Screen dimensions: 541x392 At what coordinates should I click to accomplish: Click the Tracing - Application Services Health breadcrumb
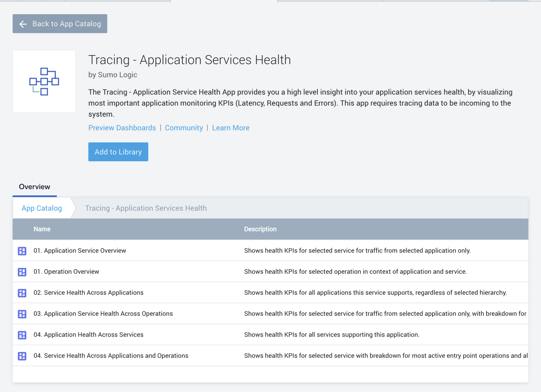[x=146, y=208]
